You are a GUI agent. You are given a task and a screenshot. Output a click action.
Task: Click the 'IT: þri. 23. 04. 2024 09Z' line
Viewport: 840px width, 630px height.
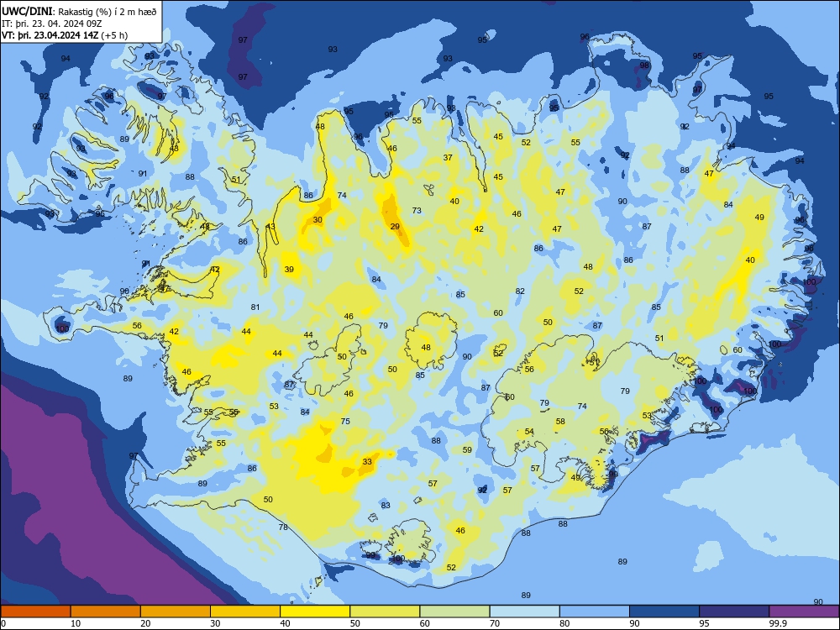pyautogui.click(x=51, y=24)
